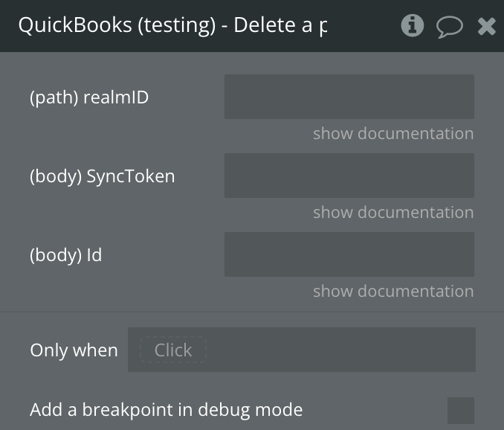Click the '(path) realmID' label
Screen dimensions: 504x430
coord(89,97)
